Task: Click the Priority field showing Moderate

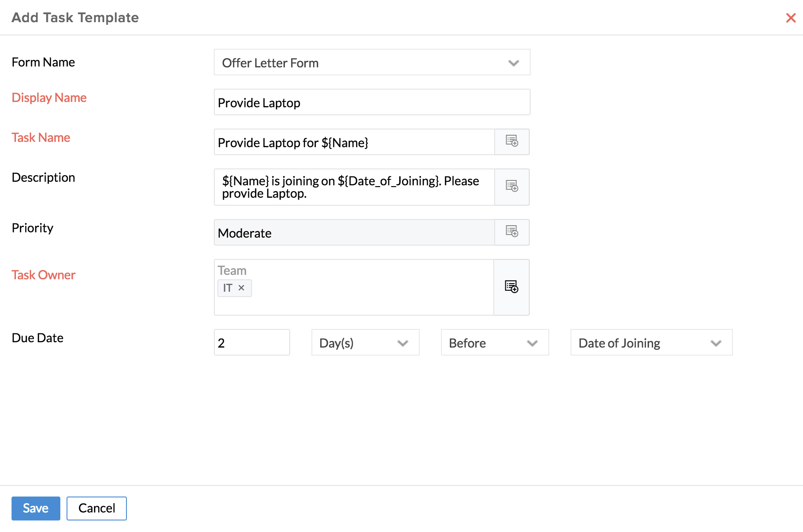Action: [x=354, y=233]
